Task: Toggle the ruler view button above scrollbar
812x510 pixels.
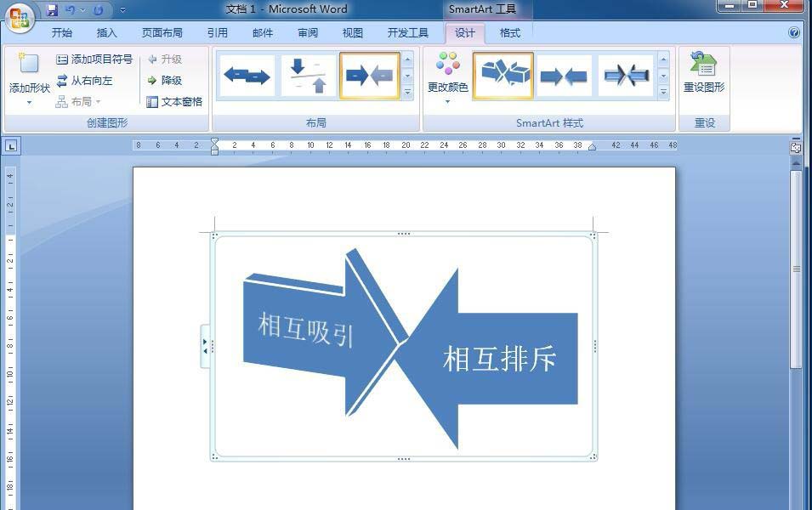Action: point(796,148)
